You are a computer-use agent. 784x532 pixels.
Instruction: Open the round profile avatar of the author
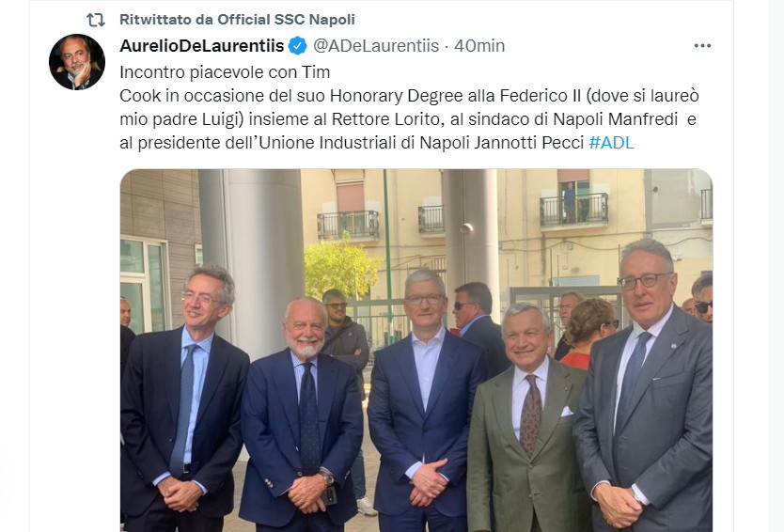[x=77, y=62]
